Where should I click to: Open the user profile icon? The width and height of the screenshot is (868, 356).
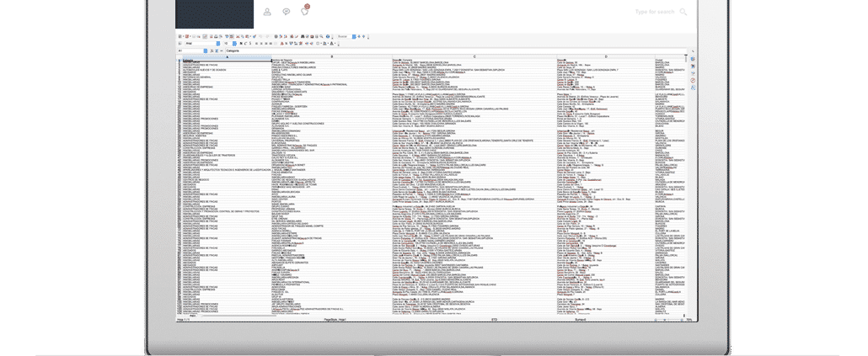[x=267, y=12]
